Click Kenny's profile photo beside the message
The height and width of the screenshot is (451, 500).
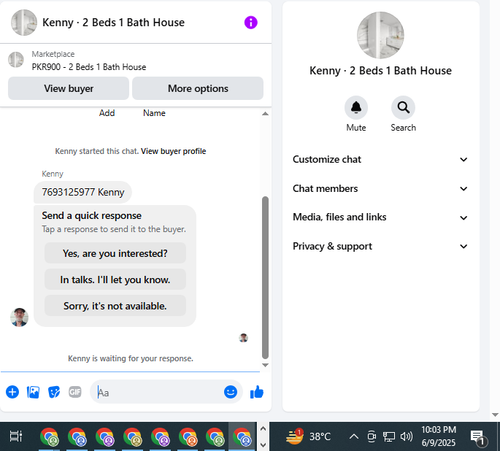[19, 317]
